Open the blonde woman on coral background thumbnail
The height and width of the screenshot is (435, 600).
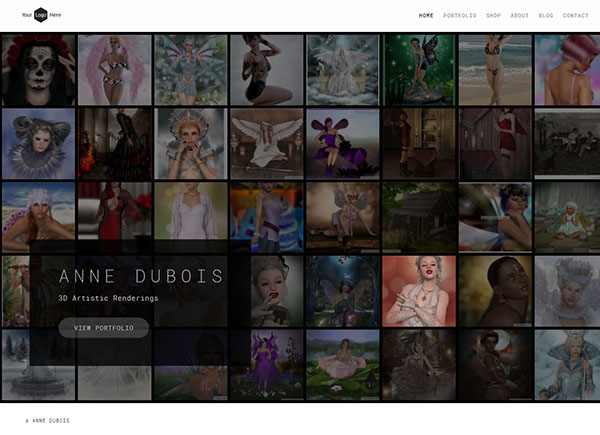point(418,291)
